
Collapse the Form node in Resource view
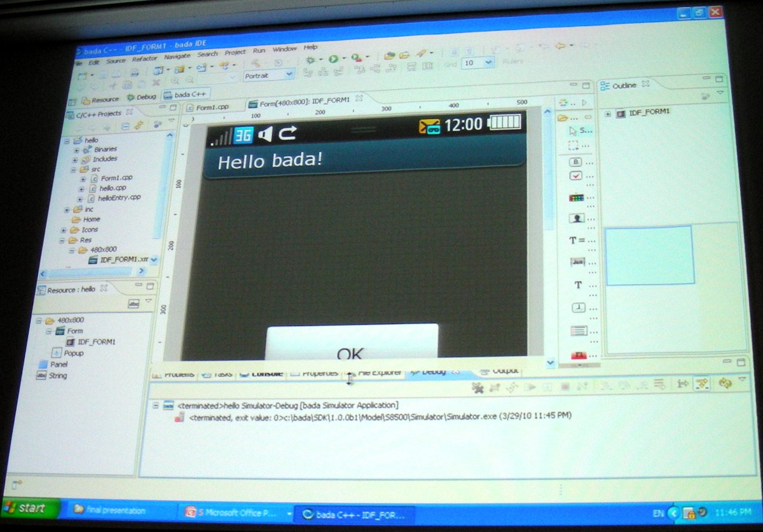(48, 332)
